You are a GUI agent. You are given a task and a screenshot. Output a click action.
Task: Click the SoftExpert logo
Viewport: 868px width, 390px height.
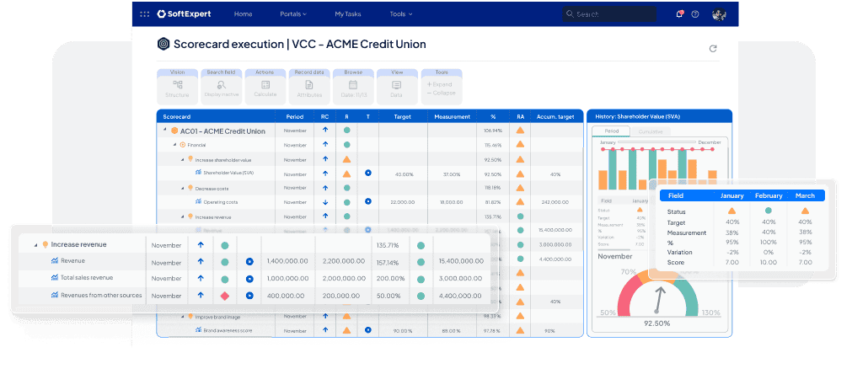click(x=185, y=13)
